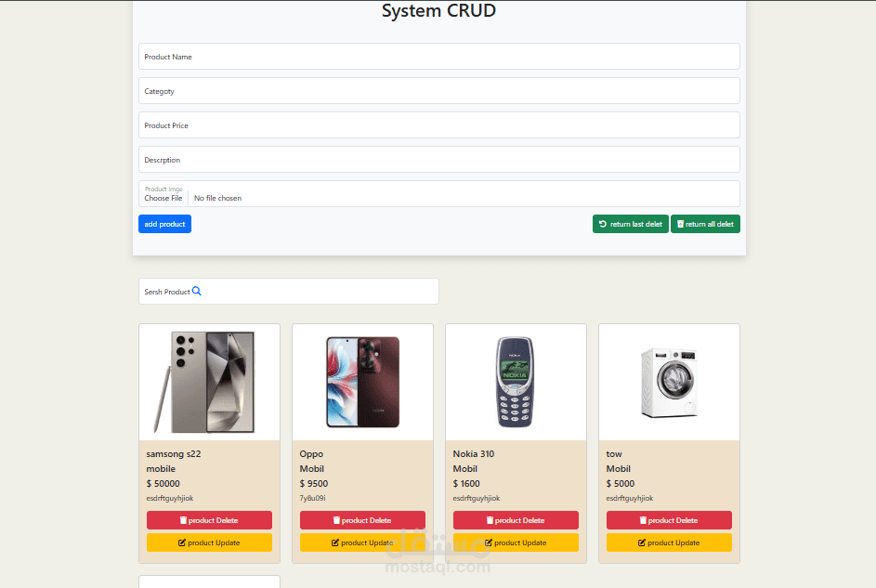Update the tow product
Screen dimensions: 876x588
[x=669, y=542]
